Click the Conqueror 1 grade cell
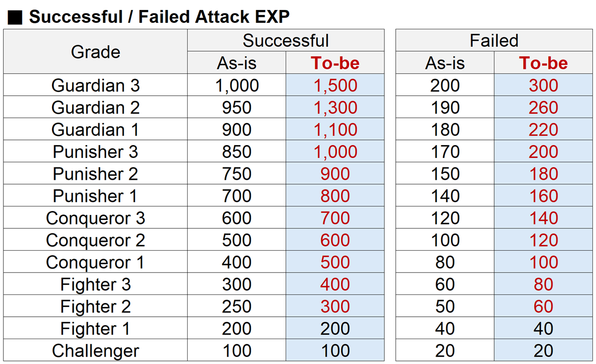This screenshot has height=364, width=596. point(95,262)
